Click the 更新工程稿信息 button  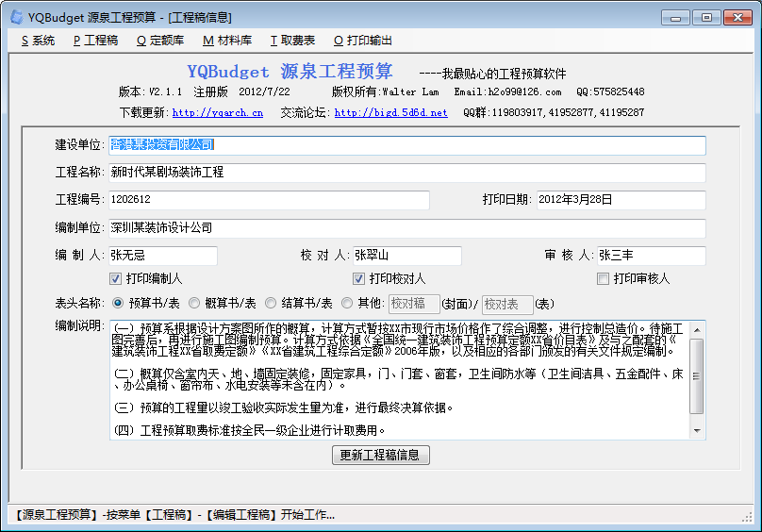pyautogui.click(x=380, y=456)
